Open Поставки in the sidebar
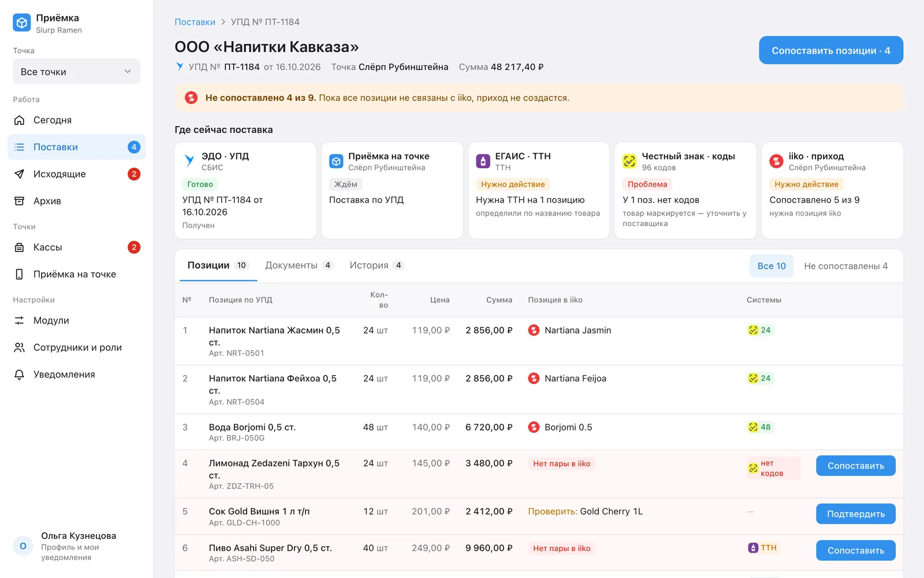 click(x=76, y=147)
